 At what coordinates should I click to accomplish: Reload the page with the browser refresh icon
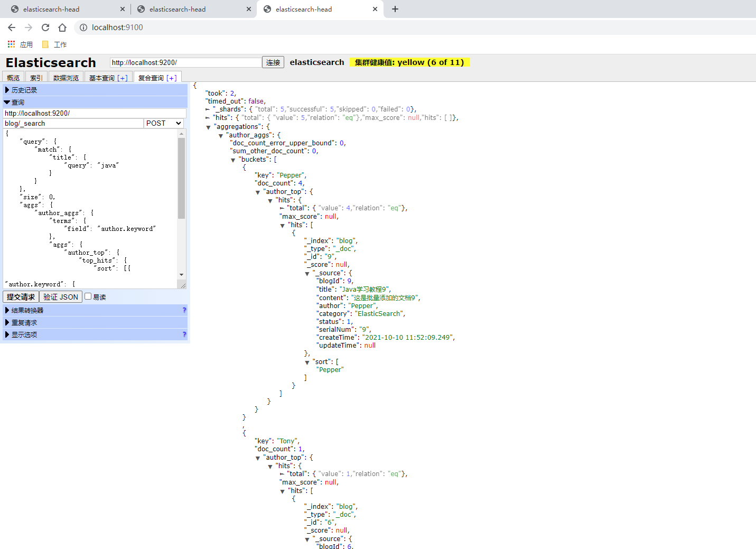click(x=45, y=27)
